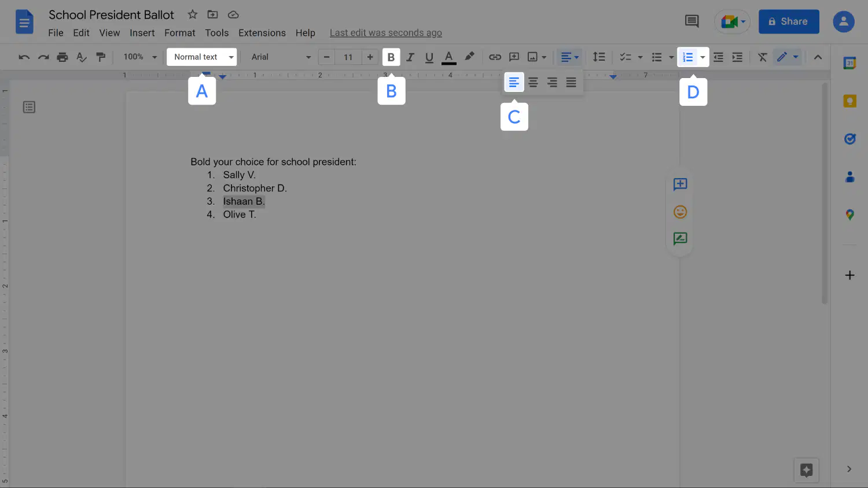868x488 pixels.
Task: Toggle italic formatting
Action: point(410,57)
